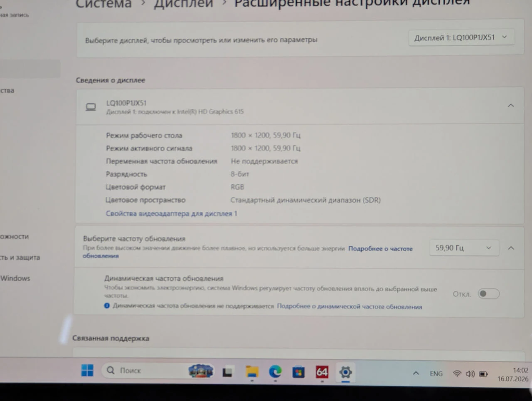Open Microsoft Store from the taskbar

(x=298, y=371)
